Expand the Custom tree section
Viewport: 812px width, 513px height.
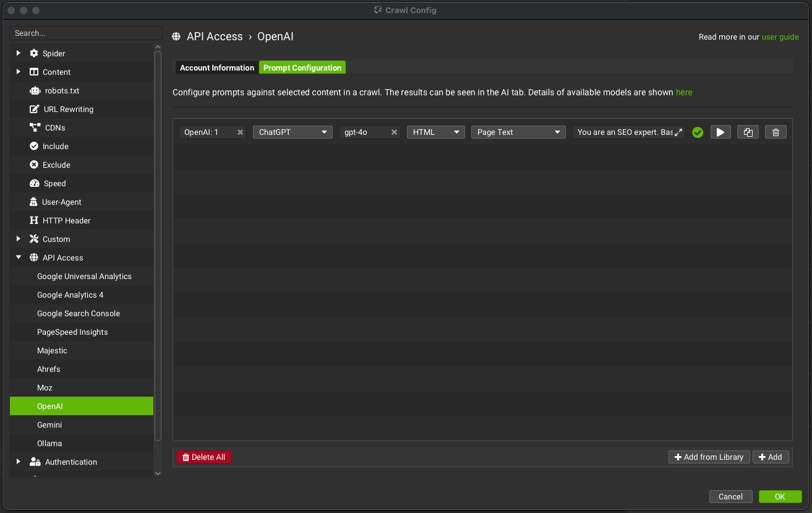click(19, 239)
